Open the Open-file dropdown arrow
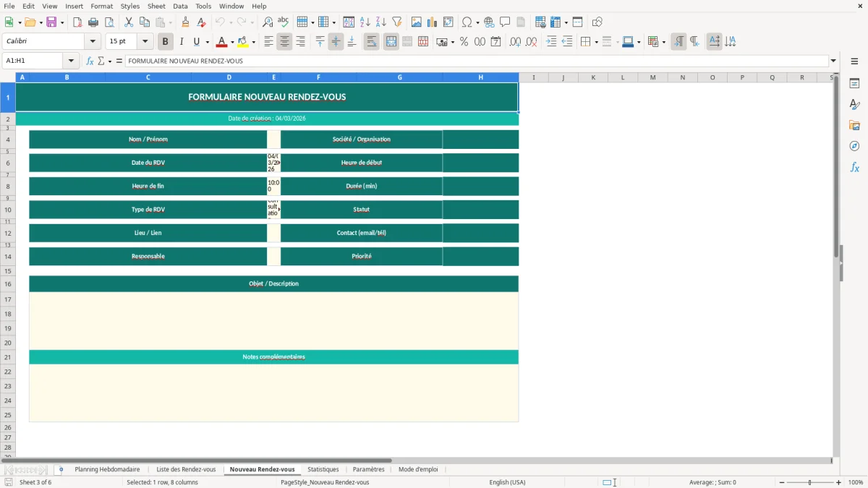The image size is (868, 488). coord(40,22)
